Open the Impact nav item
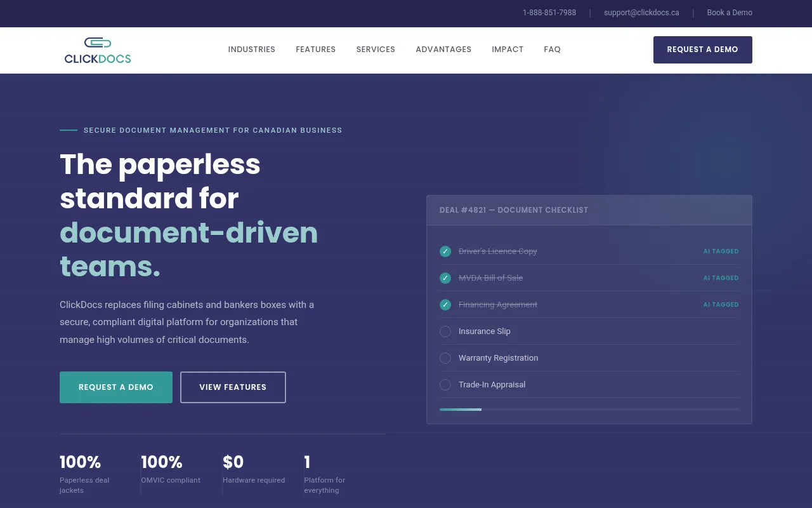Image resolution: width=812 pixels, height=508 pixels. point(507,50)
